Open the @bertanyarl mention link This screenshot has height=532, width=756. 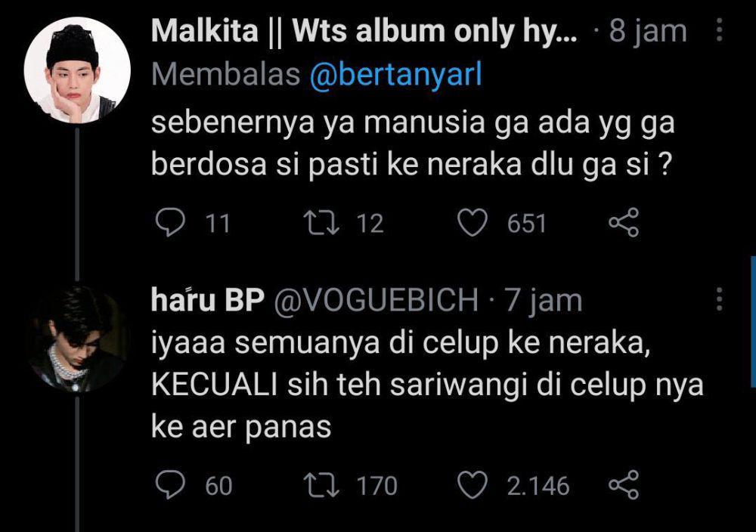(x=396, y=75)
